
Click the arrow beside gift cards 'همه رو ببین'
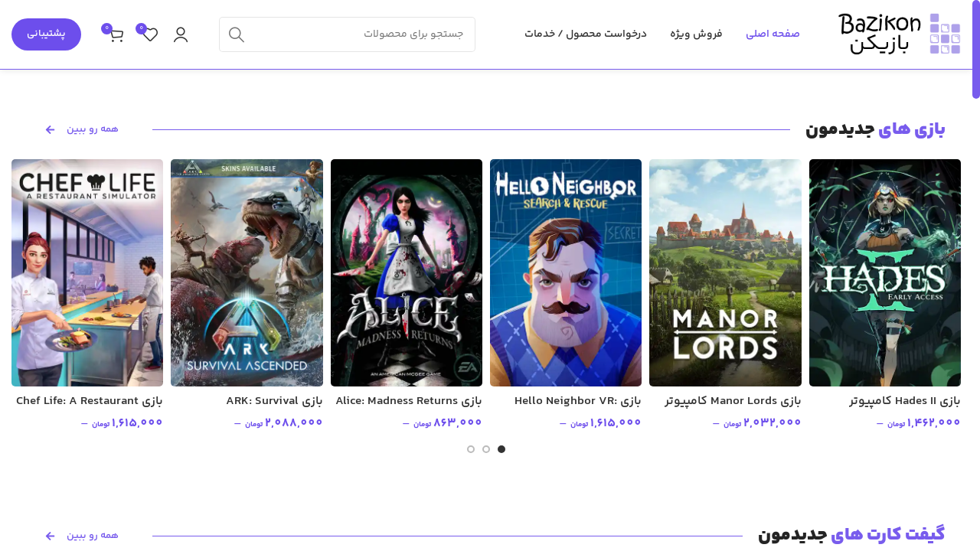51,536
